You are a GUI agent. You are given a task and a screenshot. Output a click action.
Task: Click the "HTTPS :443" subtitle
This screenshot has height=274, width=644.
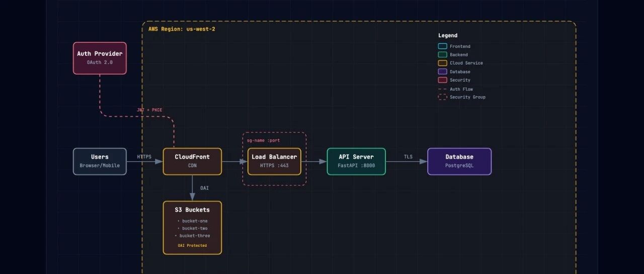(x=274, y=166)
